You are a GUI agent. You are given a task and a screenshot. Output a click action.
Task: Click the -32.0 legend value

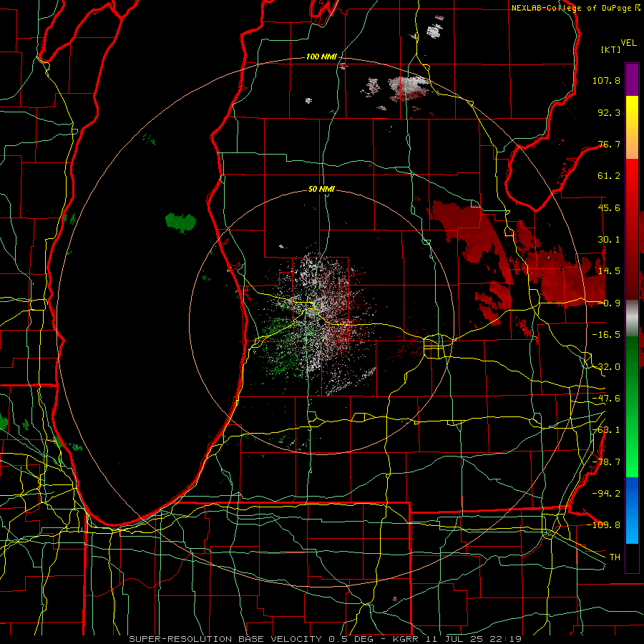point(606,367)
